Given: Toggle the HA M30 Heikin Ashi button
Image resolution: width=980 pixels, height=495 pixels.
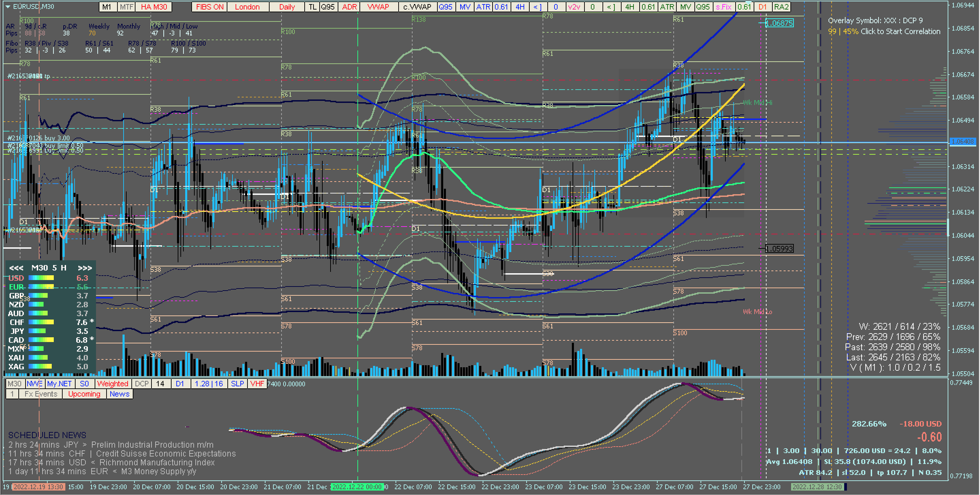Looking at the screenshot, I should [154, 7].
